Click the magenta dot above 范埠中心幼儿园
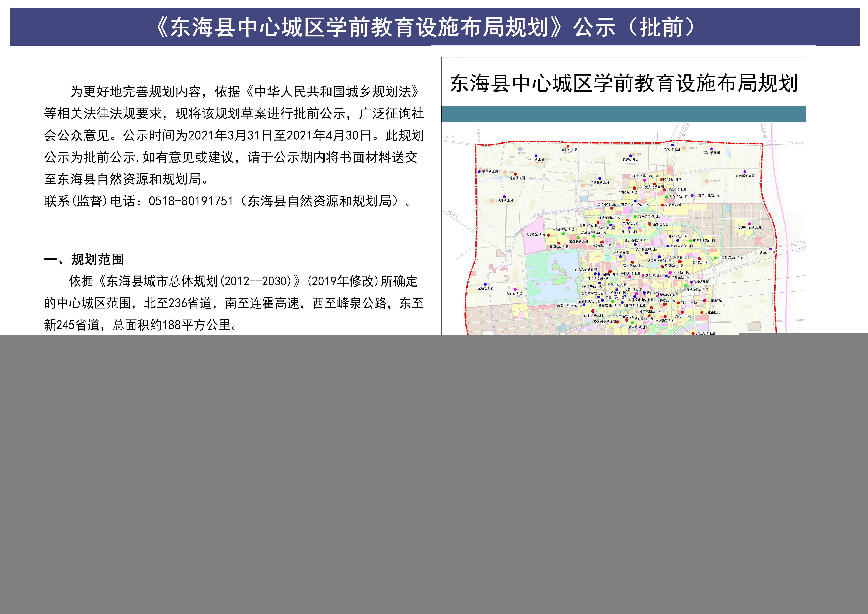Image resolution: width=868 pixels, height=614 pixels. pyautogui.click(x=750, y=224)
